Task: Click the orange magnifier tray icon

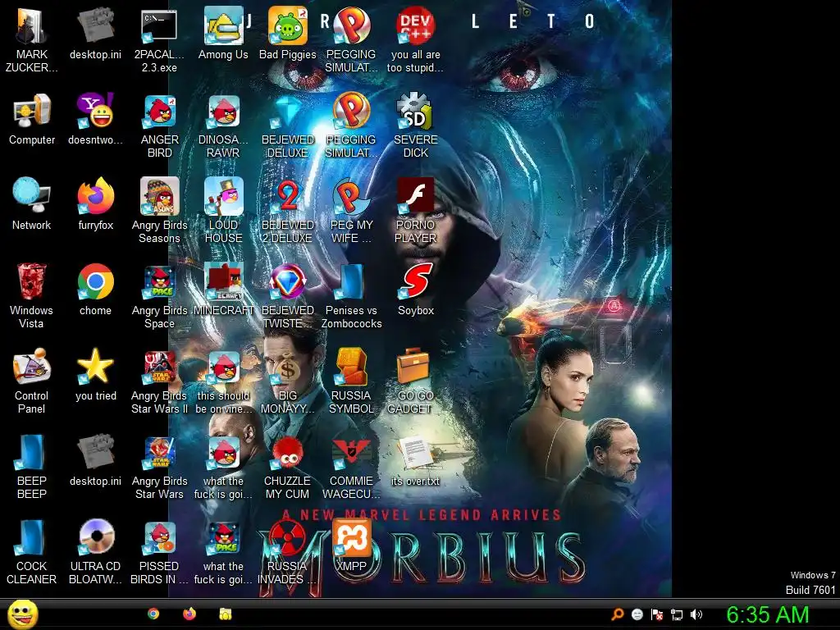Action: pos(617,614)
